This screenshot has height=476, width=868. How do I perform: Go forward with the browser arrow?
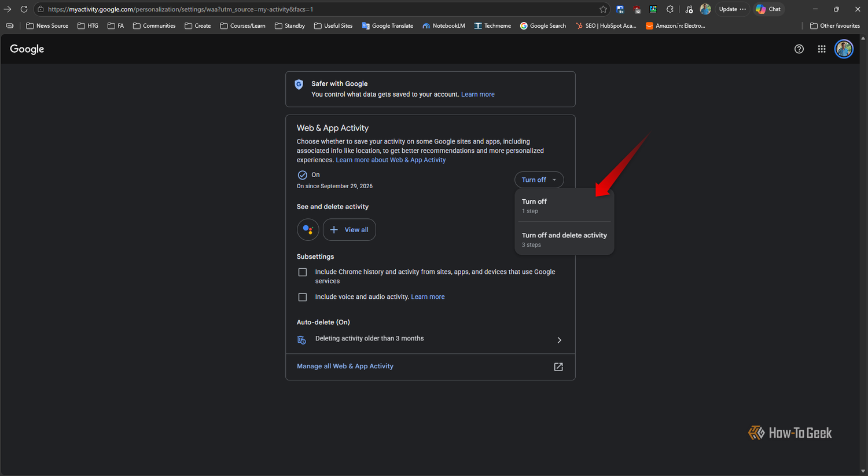point(8,9)
